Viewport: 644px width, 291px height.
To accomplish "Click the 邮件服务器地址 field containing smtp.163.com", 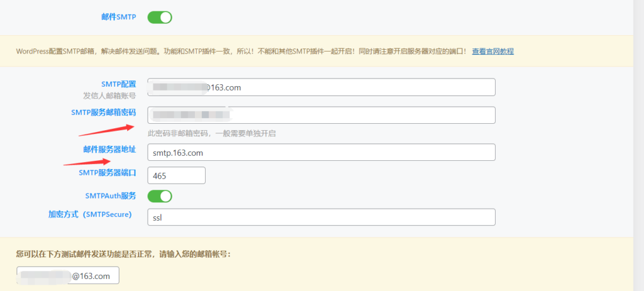I will click(321, 152).
